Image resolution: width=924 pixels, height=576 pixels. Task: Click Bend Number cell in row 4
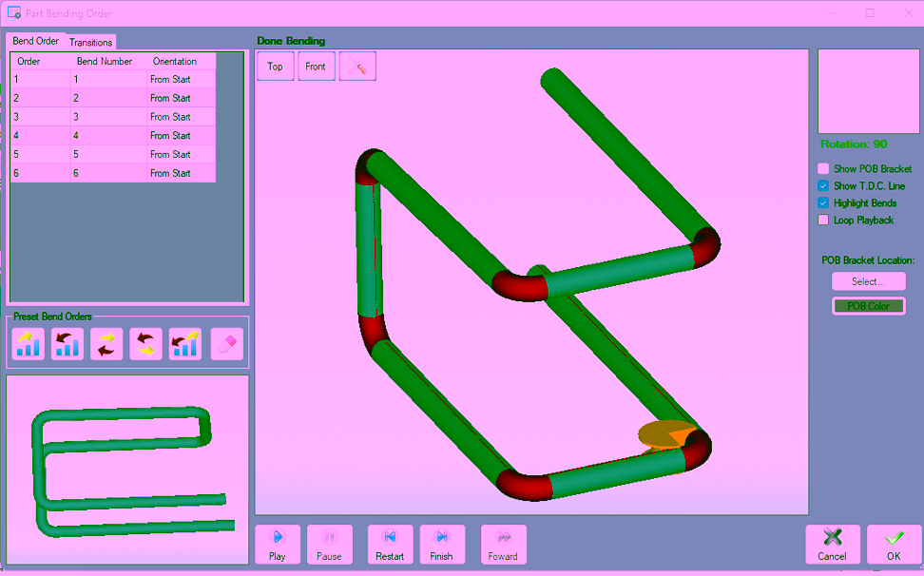click(x=108, y=136)
